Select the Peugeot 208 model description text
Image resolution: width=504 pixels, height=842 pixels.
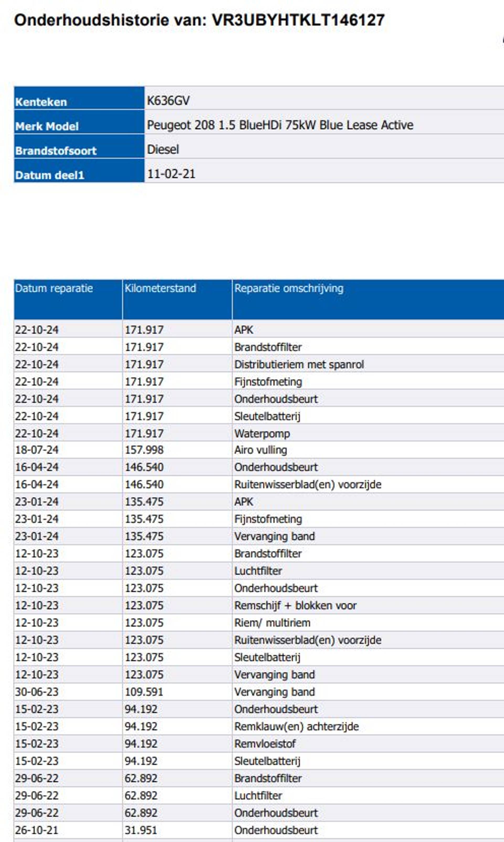pyautogui.click(x=280, y=125)
